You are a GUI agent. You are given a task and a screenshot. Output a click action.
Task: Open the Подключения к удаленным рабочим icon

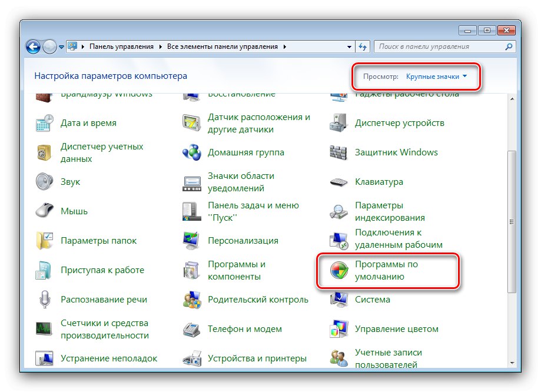[x=338, y=241]
